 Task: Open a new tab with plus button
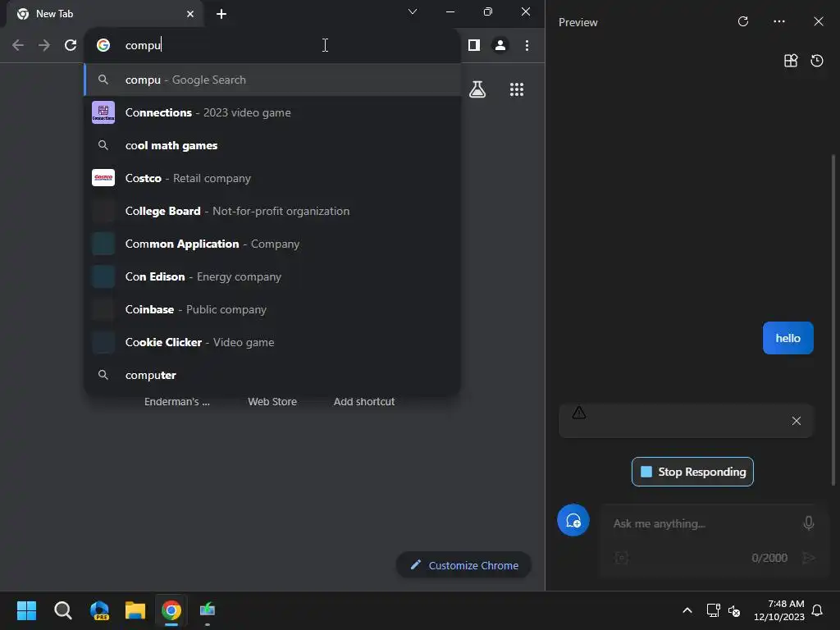click(221, 14)
